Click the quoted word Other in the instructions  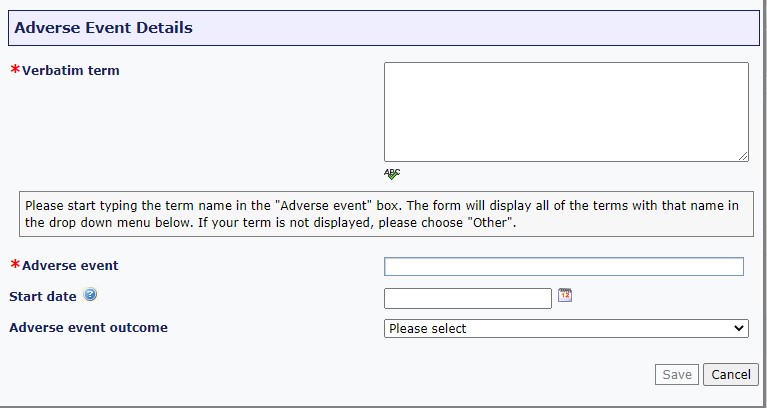point(490,222)
